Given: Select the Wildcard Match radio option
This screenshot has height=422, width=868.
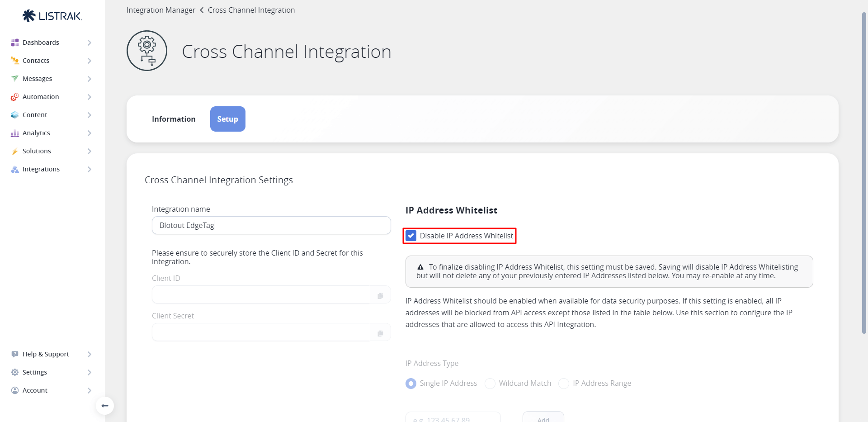Looking at the screenshot, I should (x=490, y=384).
